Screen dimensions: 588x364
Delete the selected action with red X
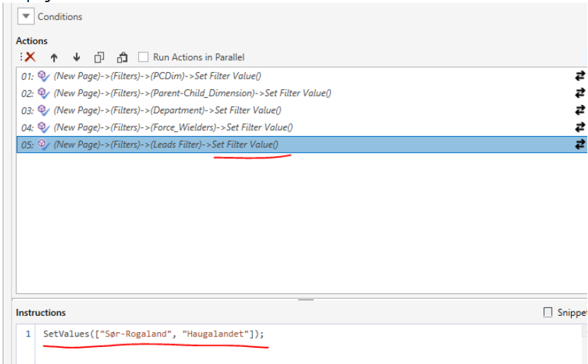point(29,57)
